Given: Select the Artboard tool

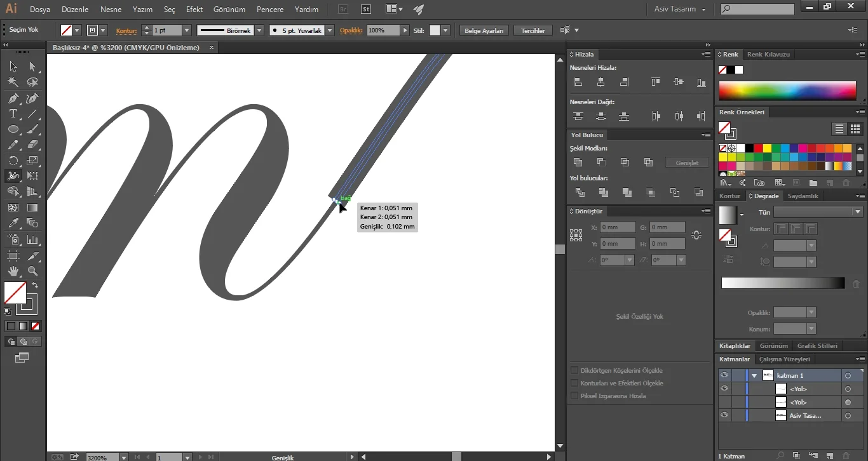Looking at the screenshot, I should pyautogui.click(x=13, y=256).
